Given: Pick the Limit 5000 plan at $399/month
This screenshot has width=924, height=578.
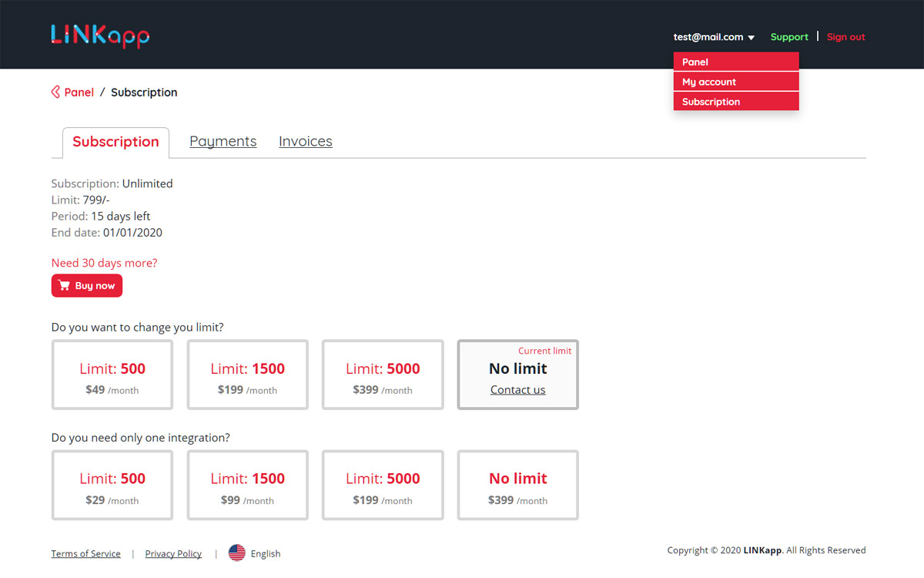Looking at the screenshot, I should (x=383, y=375).
